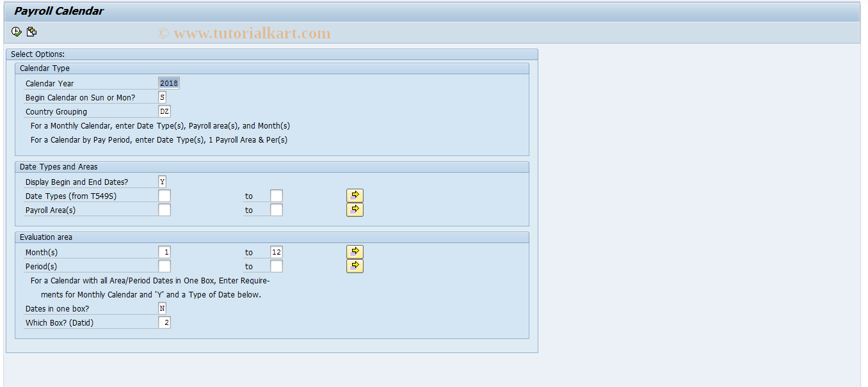Click the Get Variant icon next to Execute
This screenshot has height=387, width=868.
31,31
